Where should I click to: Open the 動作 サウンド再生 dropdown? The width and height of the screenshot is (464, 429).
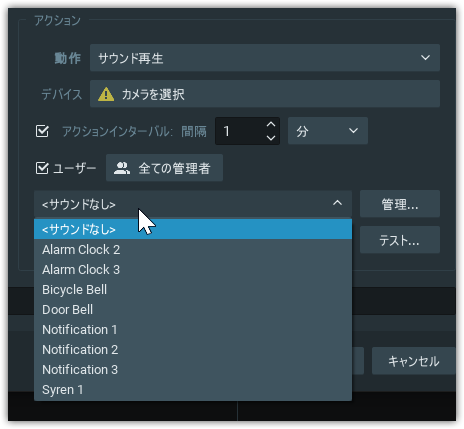(x=265, y=58)
